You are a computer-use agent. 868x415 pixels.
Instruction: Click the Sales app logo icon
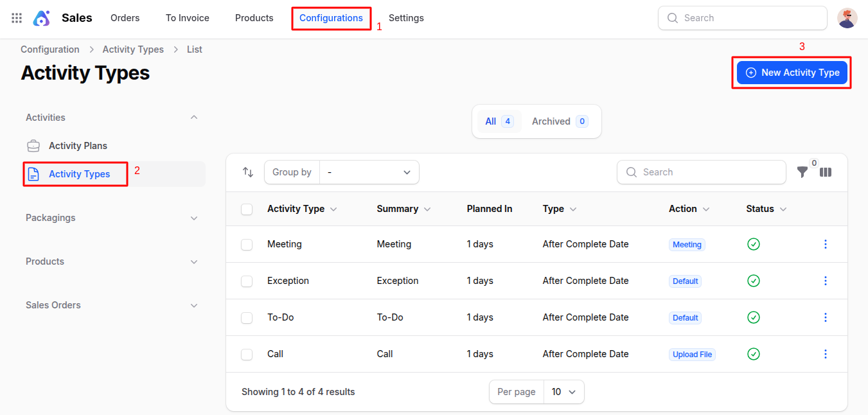[41, 18]
